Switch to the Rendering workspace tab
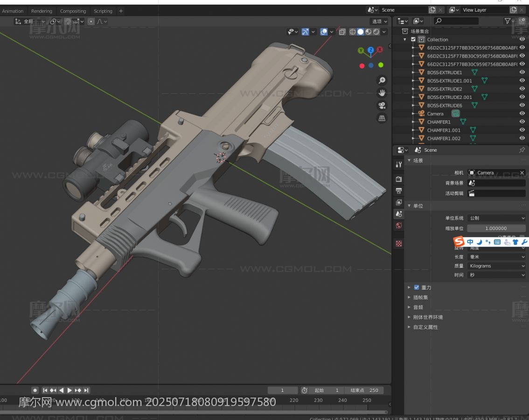The height and width of the screenshot is (420, 529). [42, 11]
